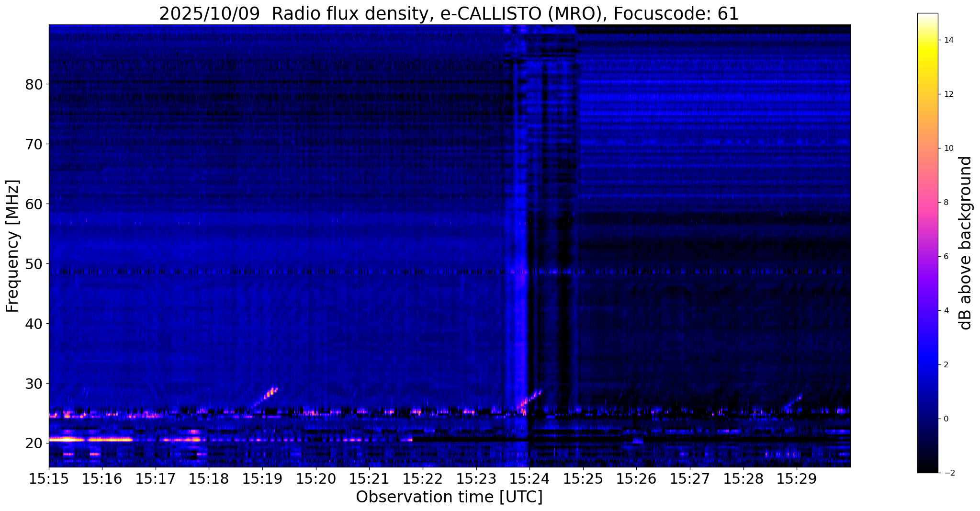Click the 15:29 time tick label
The width and height of the screenshot is (980, 511).
pos(797,478)
